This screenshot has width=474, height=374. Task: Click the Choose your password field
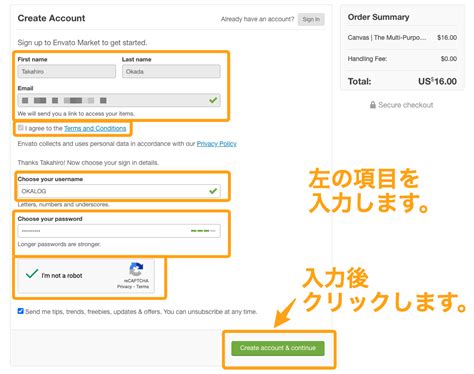pyautogui.click(x=119, y=231)
